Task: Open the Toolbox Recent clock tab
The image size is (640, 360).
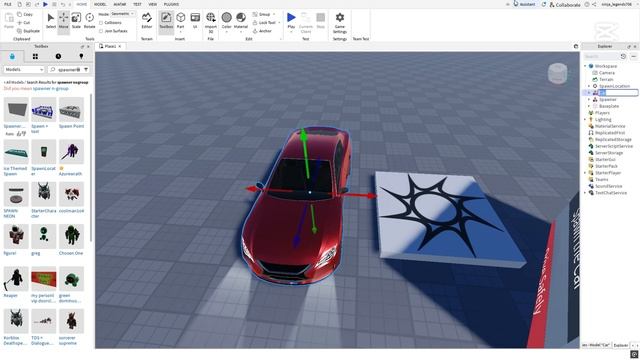Action: (58, 56)
